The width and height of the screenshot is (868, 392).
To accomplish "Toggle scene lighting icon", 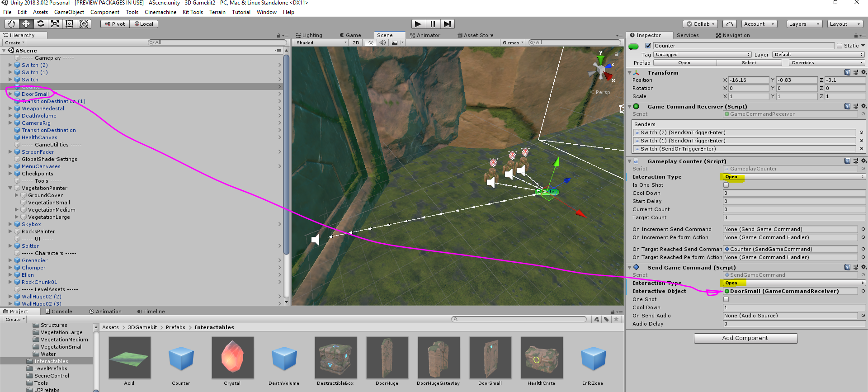I will 371,43.
